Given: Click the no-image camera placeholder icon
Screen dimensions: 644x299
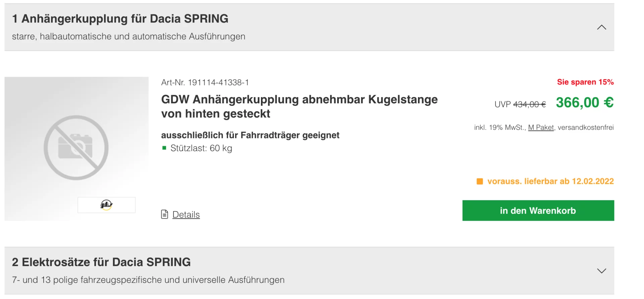Looking at the screenshot, I should tap(76, 147).
